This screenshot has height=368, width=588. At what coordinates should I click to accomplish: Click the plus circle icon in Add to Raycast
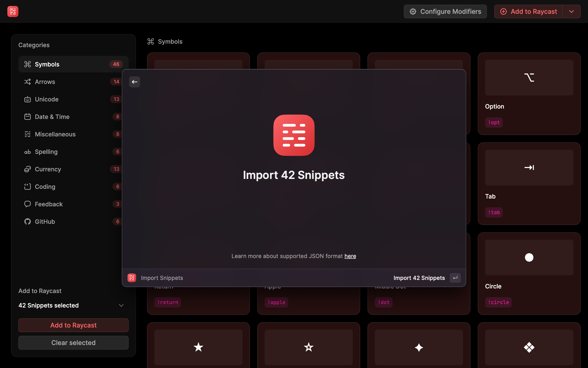pos(503,11)
